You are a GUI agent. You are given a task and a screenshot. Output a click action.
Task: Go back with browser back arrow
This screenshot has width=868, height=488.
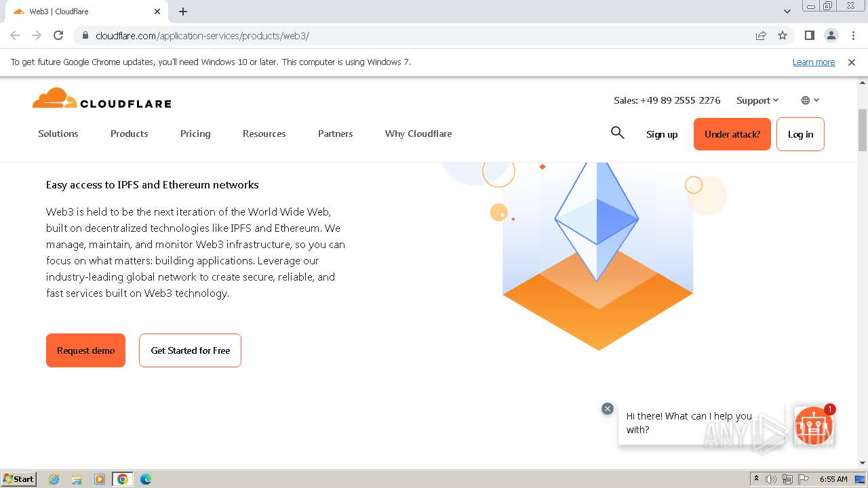point(15,35)
